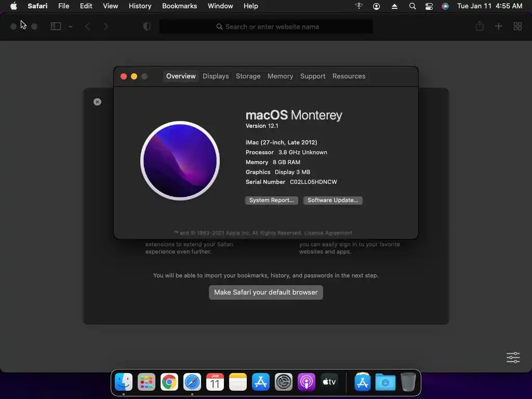Go forward with the Safari forward arrow

coord(105,26)
